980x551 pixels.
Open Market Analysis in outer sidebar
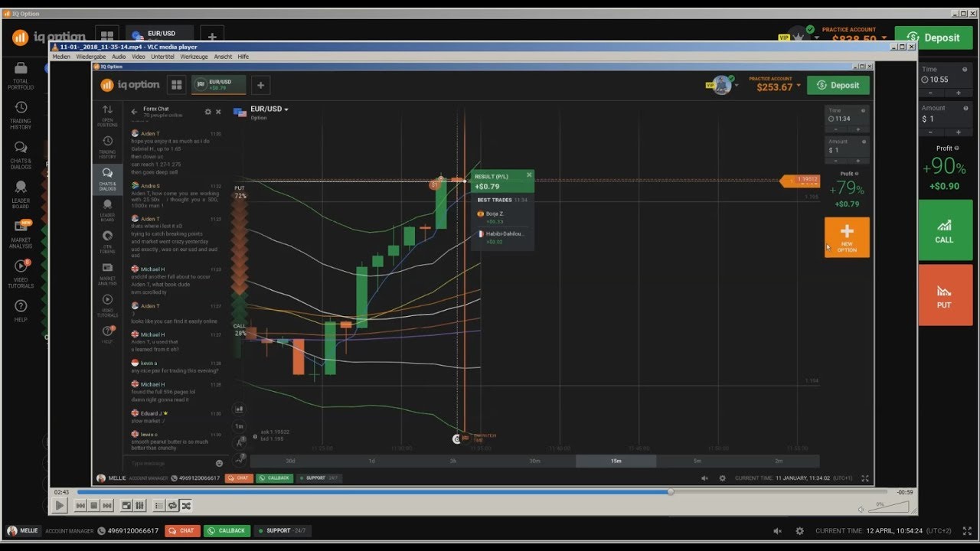pyautogui.click(x=21, y=234)
